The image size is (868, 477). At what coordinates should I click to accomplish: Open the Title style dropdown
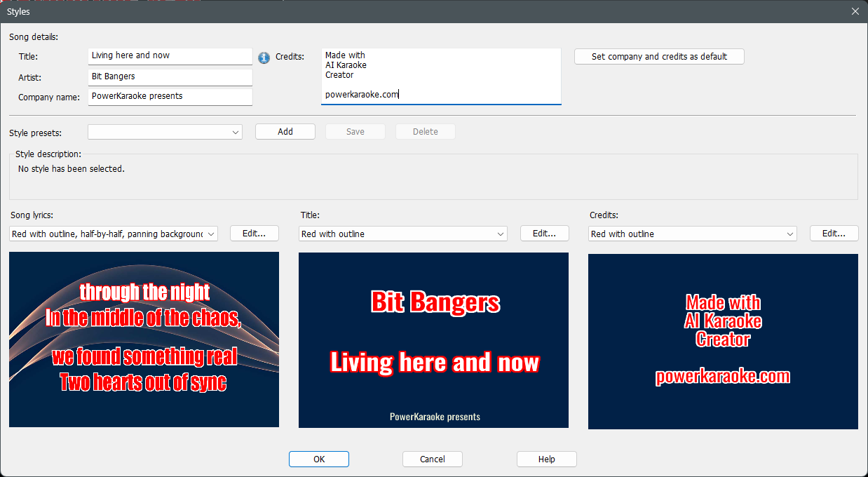coord(403,234)
